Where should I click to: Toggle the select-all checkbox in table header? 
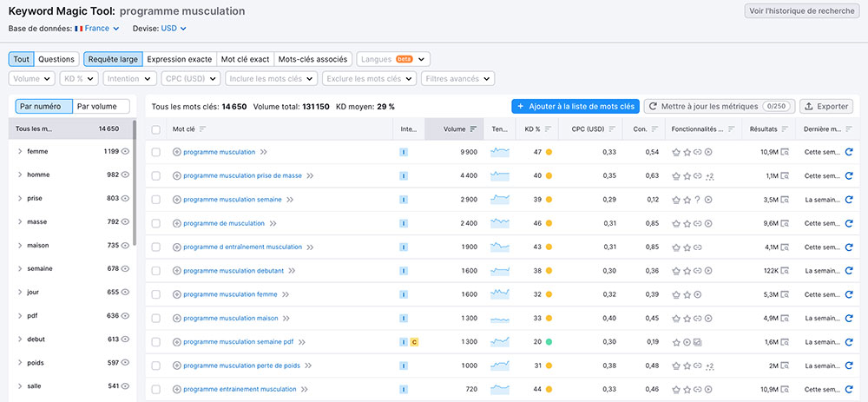tap(156, 129)
